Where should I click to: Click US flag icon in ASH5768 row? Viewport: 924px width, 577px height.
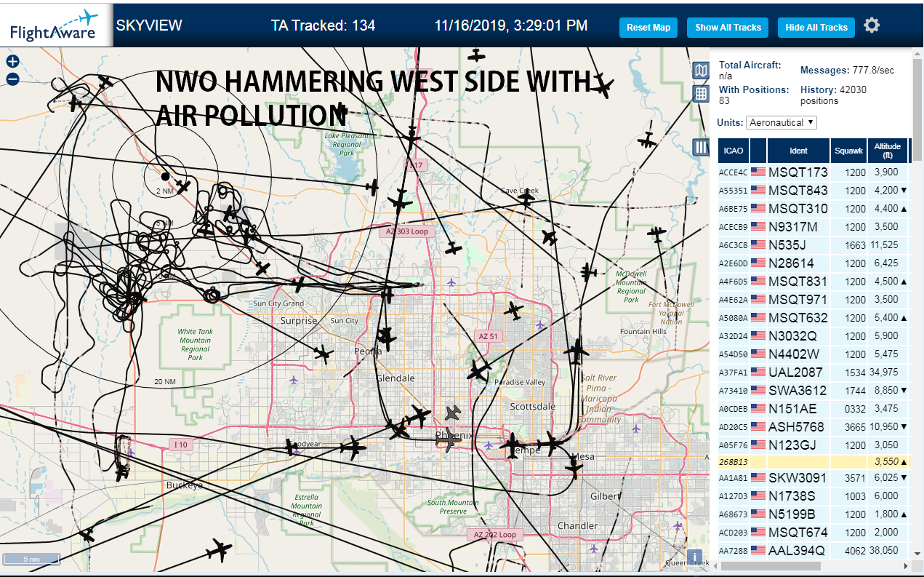point(758,426)
